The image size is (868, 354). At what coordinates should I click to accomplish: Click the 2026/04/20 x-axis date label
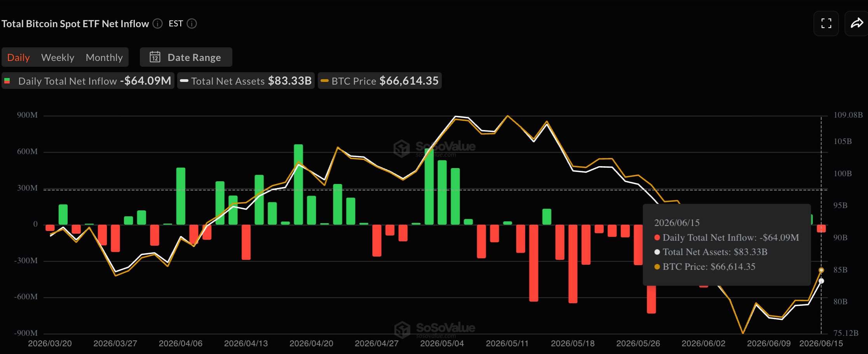pyautogui.click(x=311, y=344)
